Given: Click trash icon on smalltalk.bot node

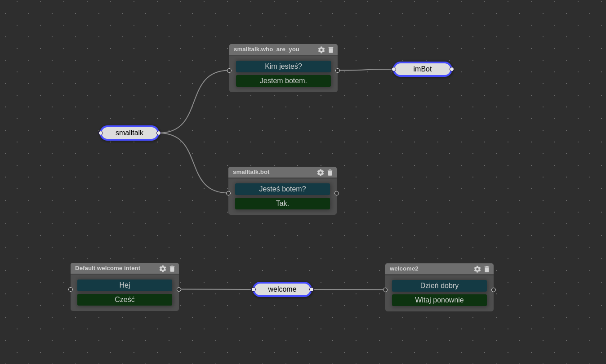Looking at the screenshot, I should pos(330,173).
